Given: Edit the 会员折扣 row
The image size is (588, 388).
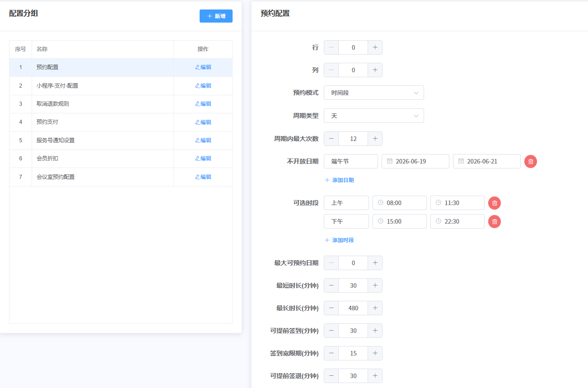Looking at the screenshot, I should [203, 159].
